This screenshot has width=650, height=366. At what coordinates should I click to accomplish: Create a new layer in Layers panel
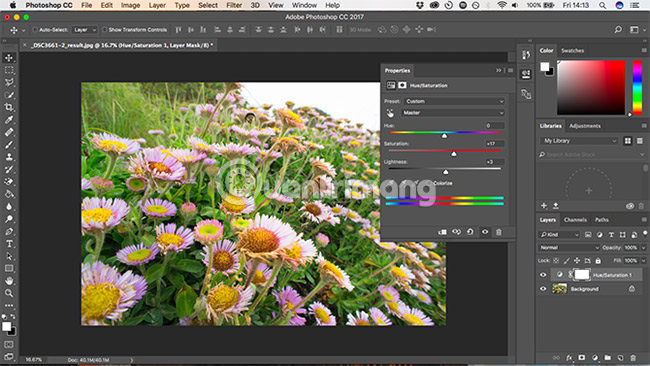click(x=620, y=357)
